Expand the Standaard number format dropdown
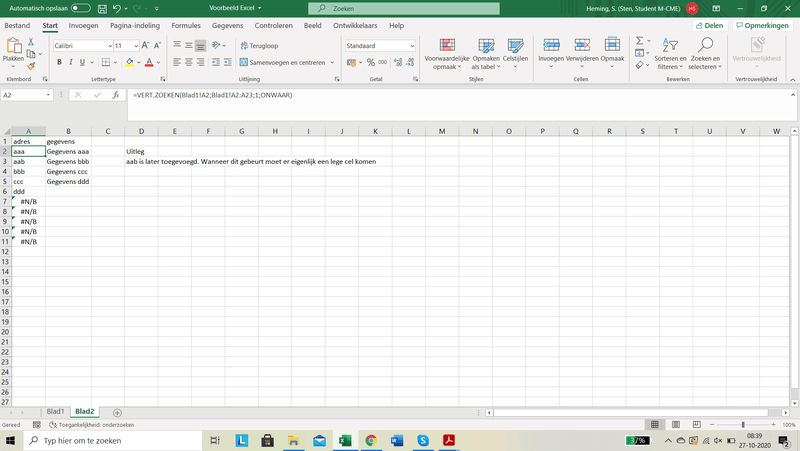 pyautogui.click(x=412, y=46)
